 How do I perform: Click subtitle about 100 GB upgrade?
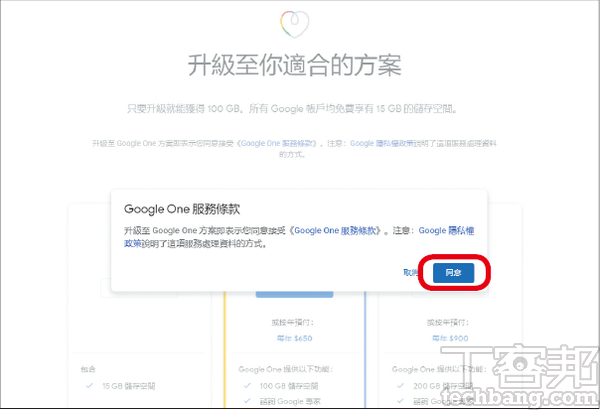(292, 109)
